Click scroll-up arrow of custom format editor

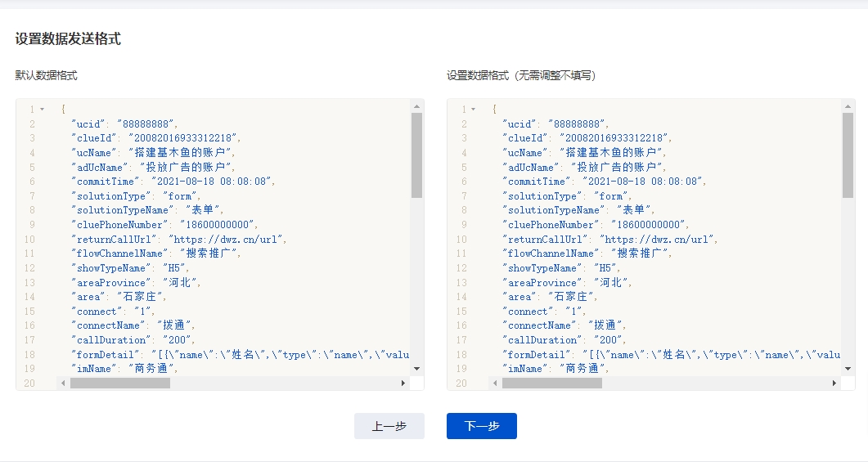pyautogui.click(x=848, y=106)
